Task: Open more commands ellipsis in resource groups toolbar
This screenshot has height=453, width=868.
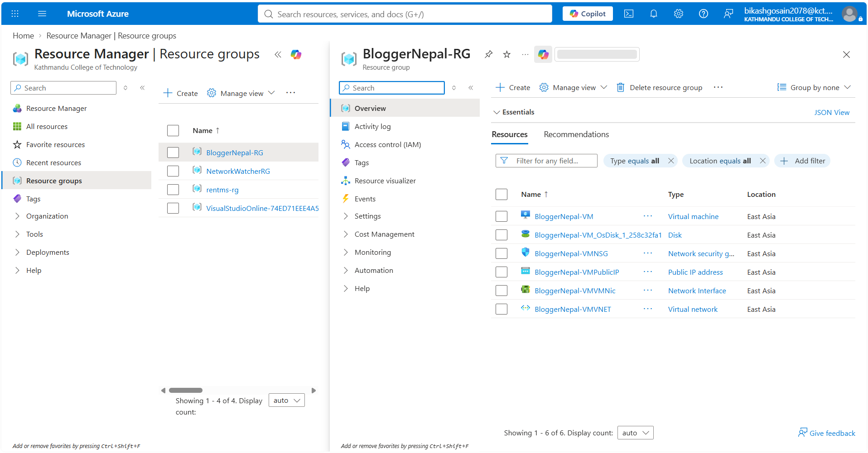Action: point(290,93)
